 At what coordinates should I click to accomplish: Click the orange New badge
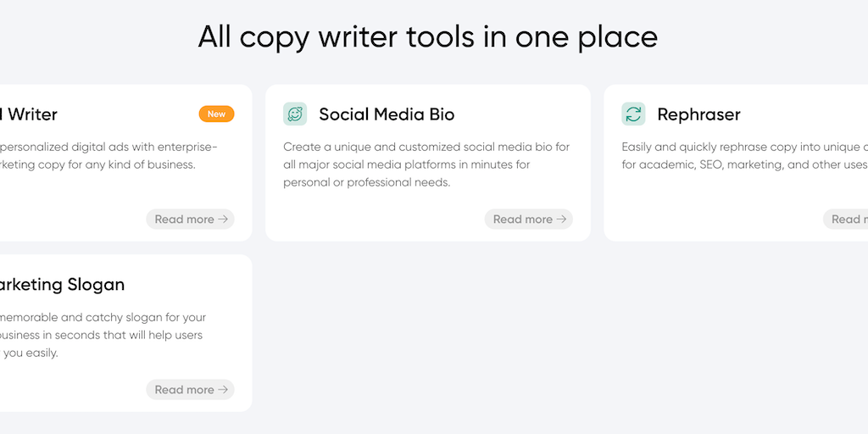click(x=216, y=114)
